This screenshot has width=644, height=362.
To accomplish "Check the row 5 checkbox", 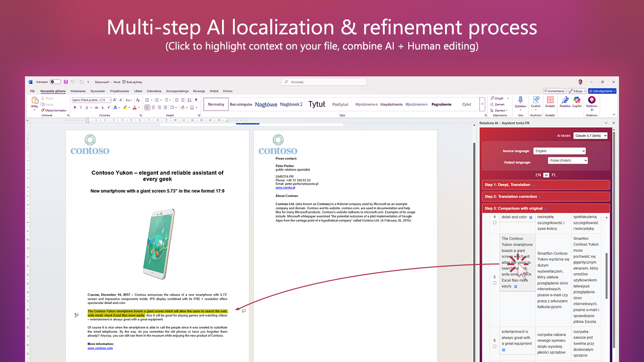I will tap(495, 283).
